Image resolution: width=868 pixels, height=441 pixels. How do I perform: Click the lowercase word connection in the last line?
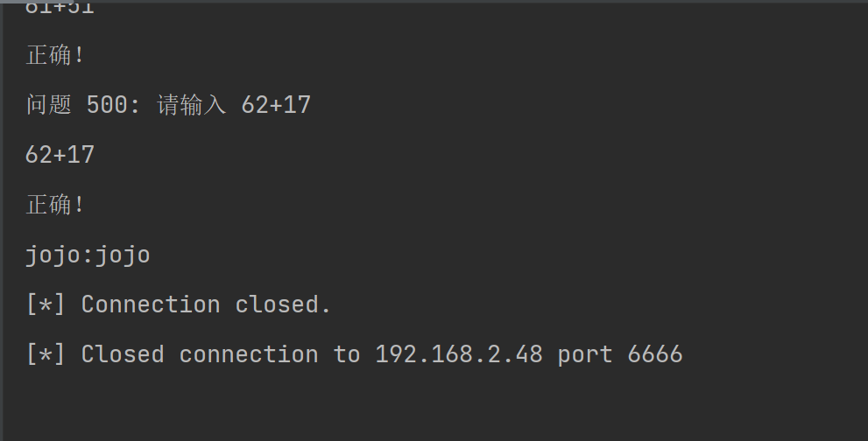point(248,354)
